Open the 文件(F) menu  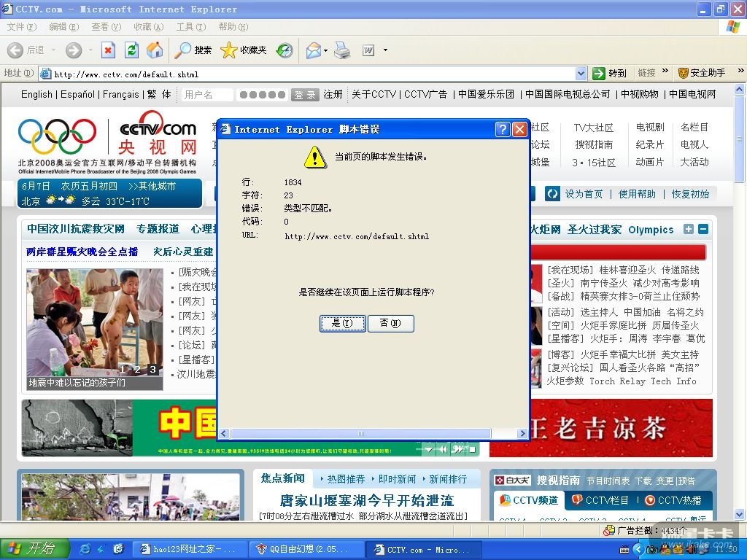click(x=22, y=27)
